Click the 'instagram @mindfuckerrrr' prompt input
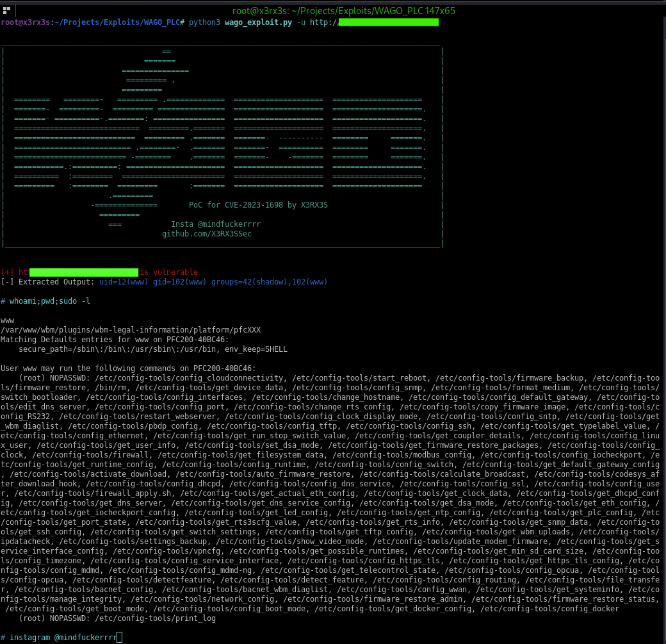666x644 pixels. click(x=63, y=637)
